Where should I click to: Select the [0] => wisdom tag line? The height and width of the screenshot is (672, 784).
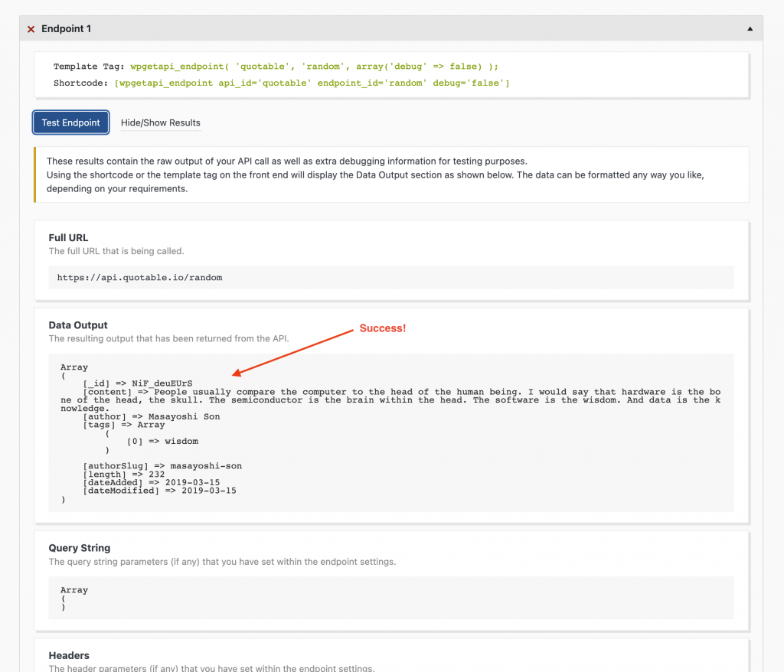click(x=162, y=441)
